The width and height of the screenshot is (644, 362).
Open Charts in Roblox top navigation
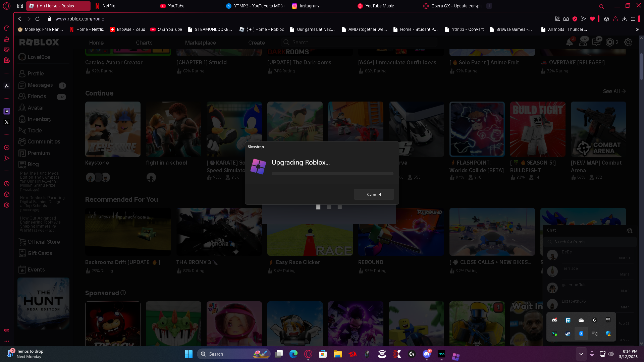click(144, 43)
